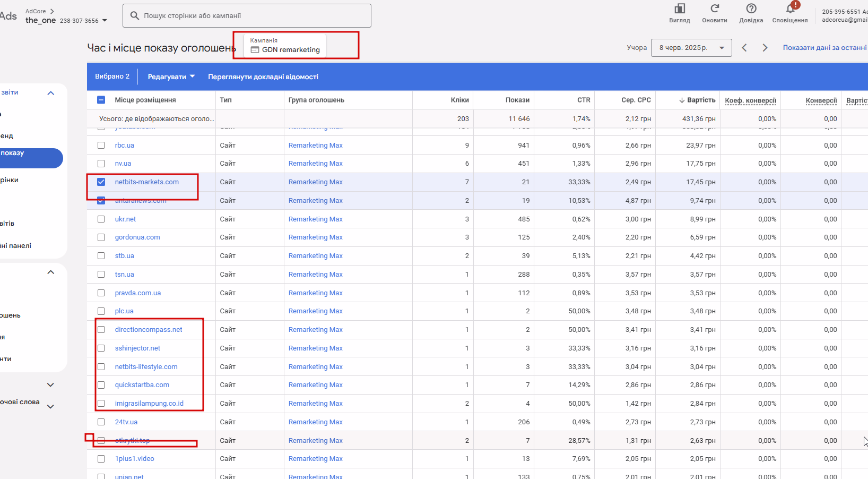868x479 pixels.
Task: Open plc.ua placement link
Action: (124, 311)
